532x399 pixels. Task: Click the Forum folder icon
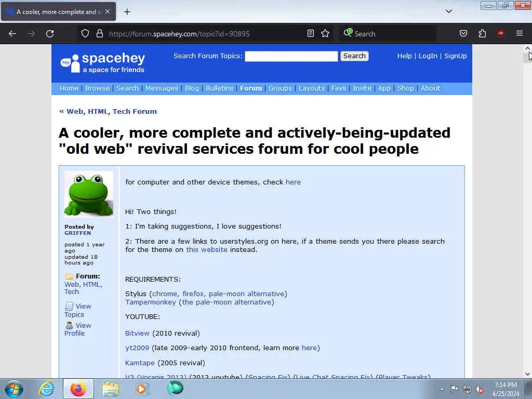click(69, 276)
